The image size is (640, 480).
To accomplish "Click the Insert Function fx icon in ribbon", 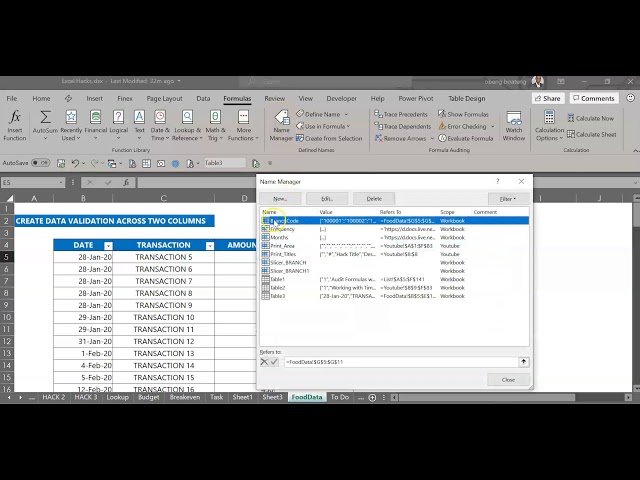I will pos(15,117).
